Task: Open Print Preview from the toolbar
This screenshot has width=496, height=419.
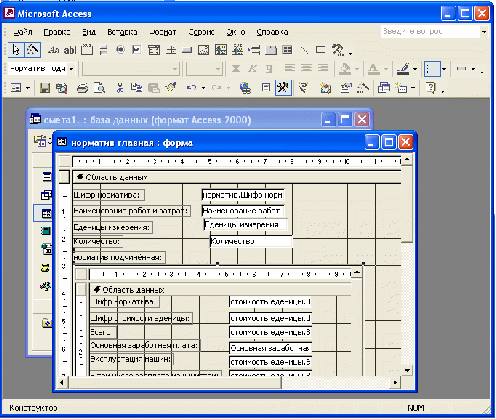Action: [x=99, y=88]
